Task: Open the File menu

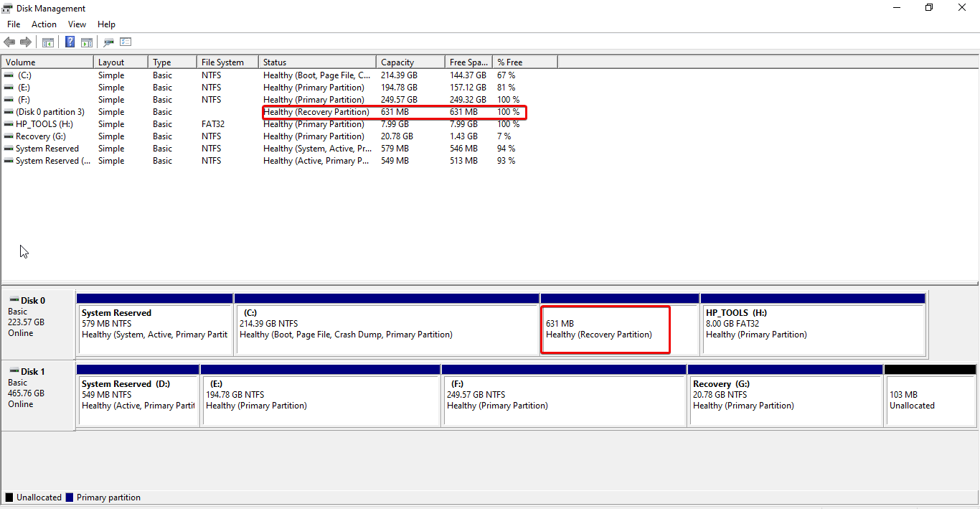Action: 14,24
